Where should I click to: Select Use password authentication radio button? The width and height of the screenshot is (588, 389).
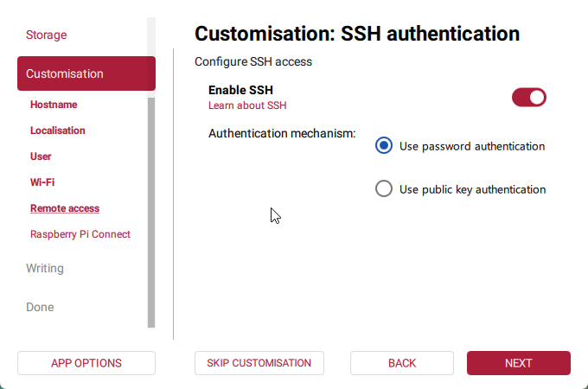384,146
